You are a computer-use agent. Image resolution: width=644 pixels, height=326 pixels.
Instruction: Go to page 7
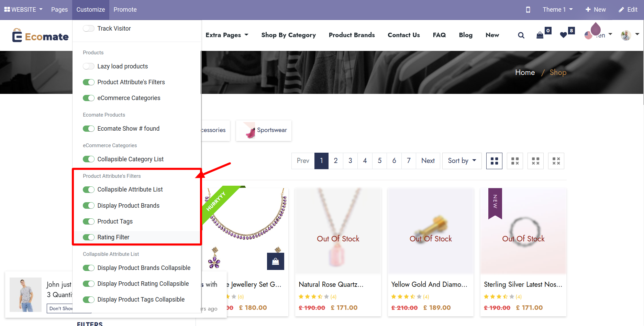tap(409, 161)
